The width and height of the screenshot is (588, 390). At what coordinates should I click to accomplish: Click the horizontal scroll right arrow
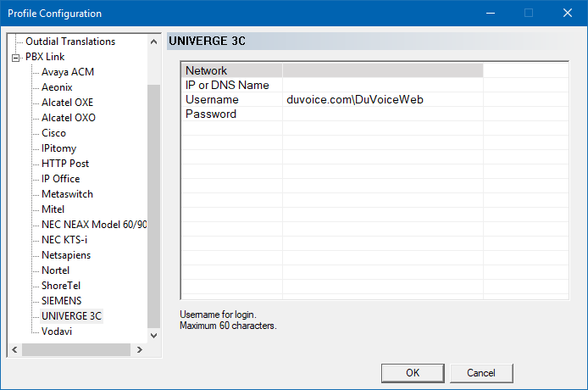coord(140,349)
